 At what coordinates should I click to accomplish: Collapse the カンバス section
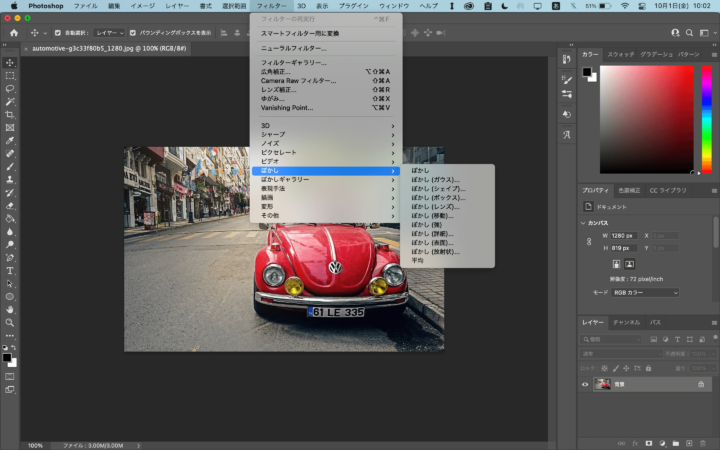click(x=583, y=223)
